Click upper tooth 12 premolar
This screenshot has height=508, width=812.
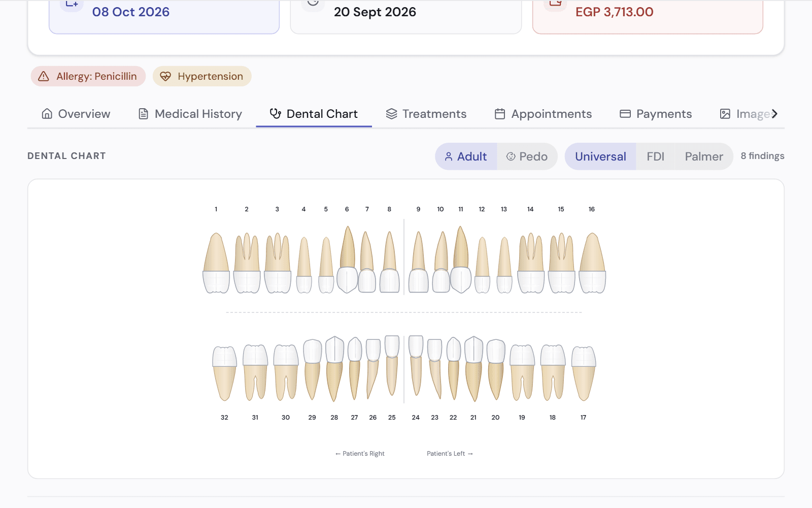pyautogui.click(x=482, y=265)
